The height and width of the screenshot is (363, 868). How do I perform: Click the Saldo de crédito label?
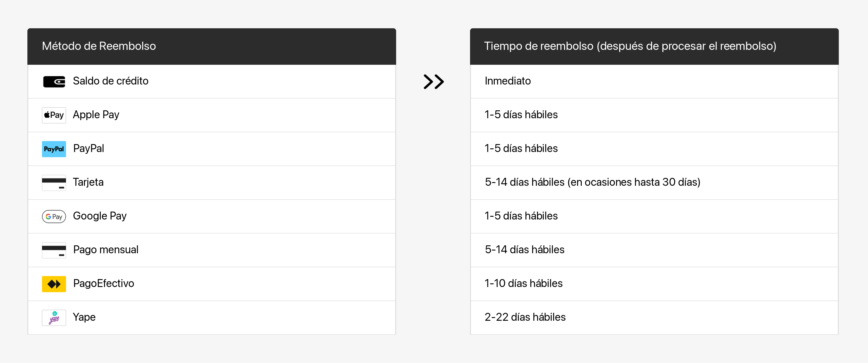click(x=110, y=81)
